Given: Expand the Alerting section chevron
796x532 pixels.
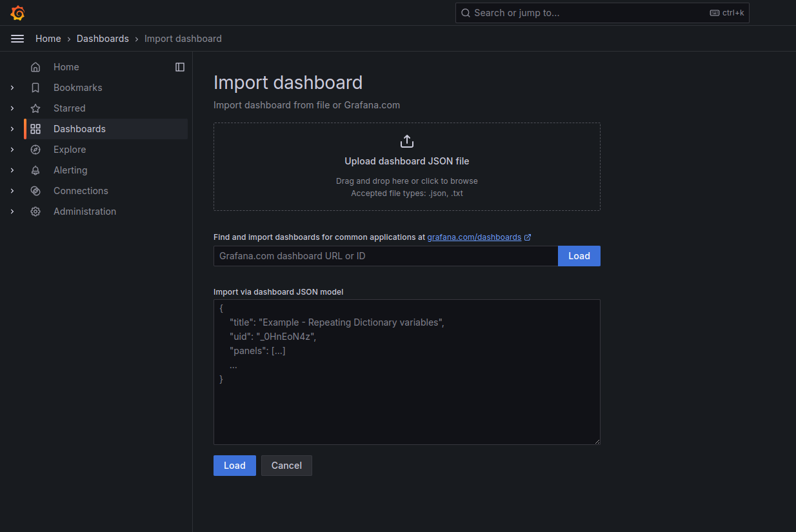Looking at the screenshot, I should coord(12,170).
